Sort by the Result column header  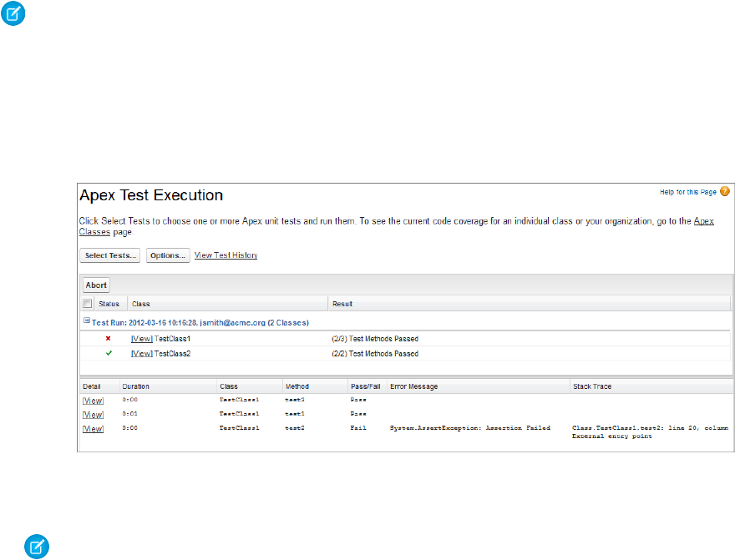[342, 304]
